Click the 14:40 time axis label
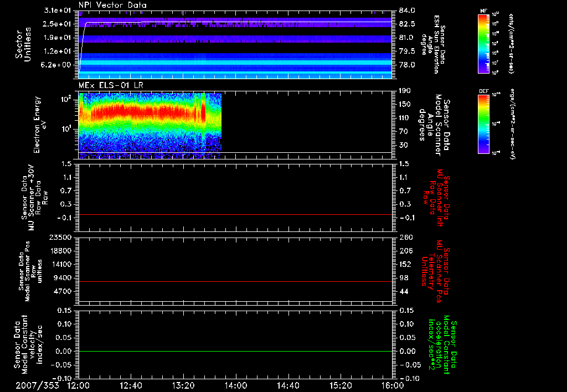The height and width of the screenshot is (392, 567). (x=288, y=385)
